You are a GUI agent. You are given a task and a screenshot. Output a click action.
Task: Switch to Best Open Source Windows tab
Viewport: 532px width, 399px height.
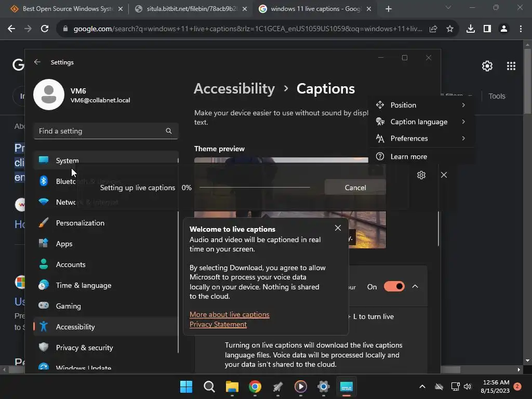[x=66, y=9]
